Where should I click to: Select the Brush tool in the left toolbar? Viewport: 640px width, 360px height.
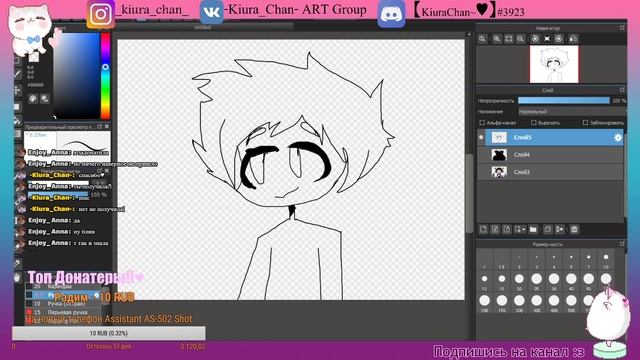pos(17,74)
